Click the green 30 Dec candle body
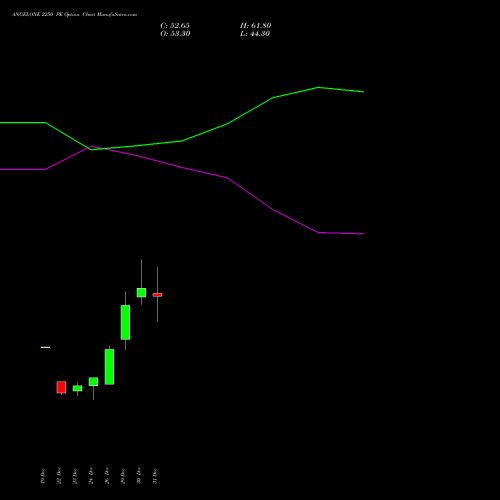This screenshot has height=500, width=500. (141, 293)
